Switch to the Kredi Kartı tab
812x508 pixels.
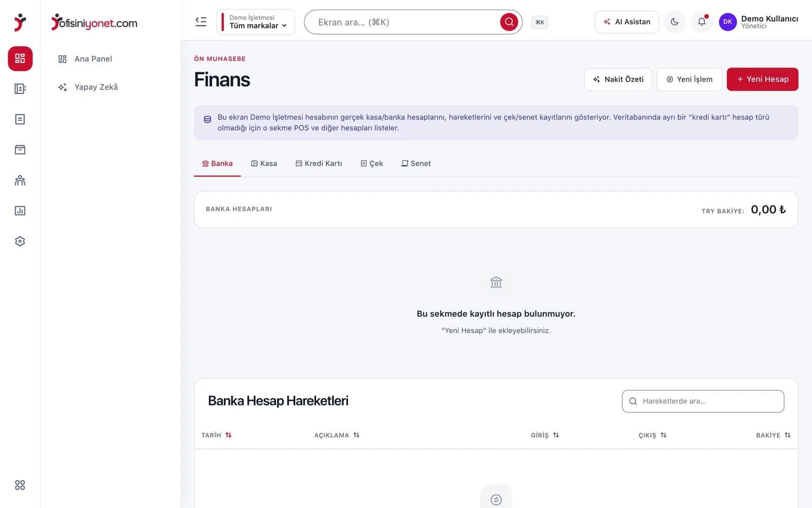click(x=319, y=164)
